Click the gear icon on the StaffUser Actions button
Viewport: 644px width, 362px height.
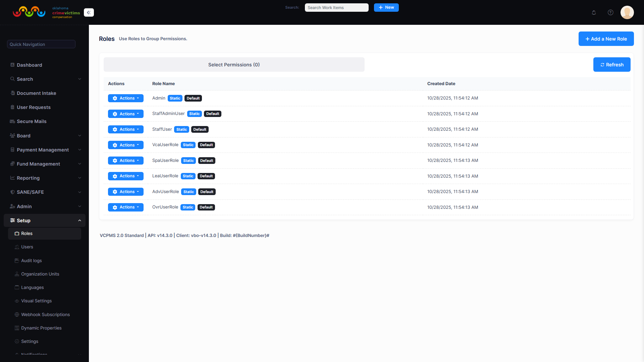tap(115, 129)
